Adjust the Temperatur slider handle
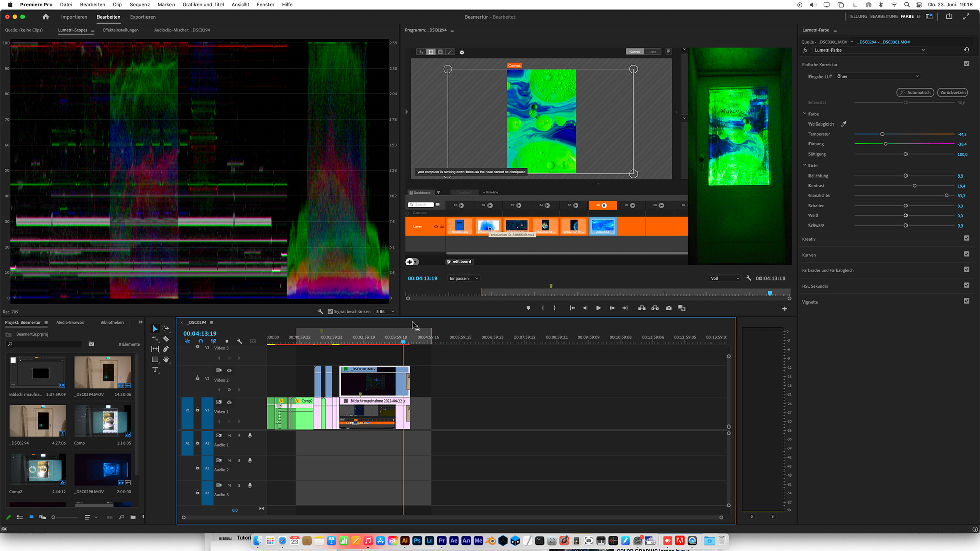 (x=882, y=134)
